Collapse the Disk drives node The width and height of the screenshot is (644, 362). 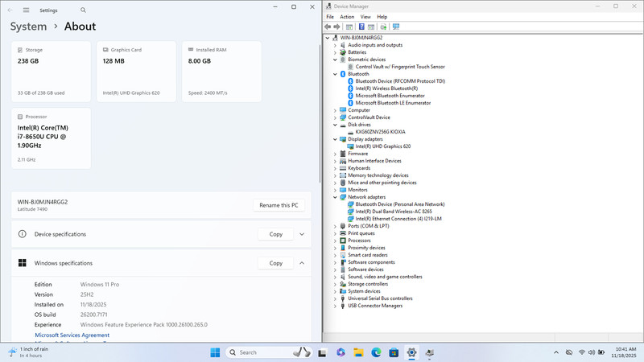[335, 125]
